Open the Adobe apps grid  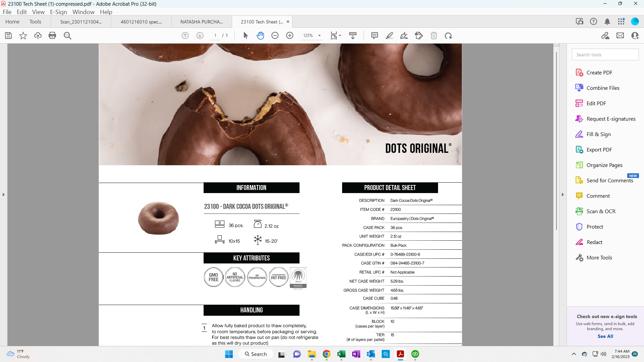[x=621, y=21]
